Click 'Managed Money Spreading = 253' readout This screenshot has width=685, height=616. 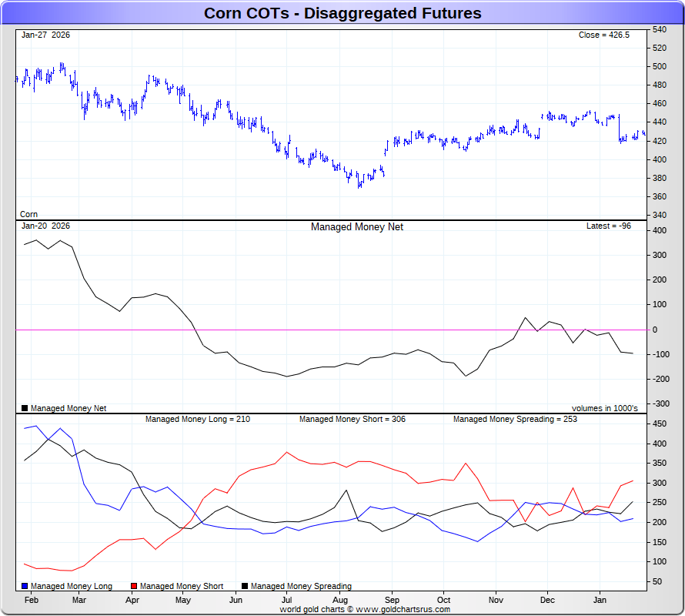point(515,419)
